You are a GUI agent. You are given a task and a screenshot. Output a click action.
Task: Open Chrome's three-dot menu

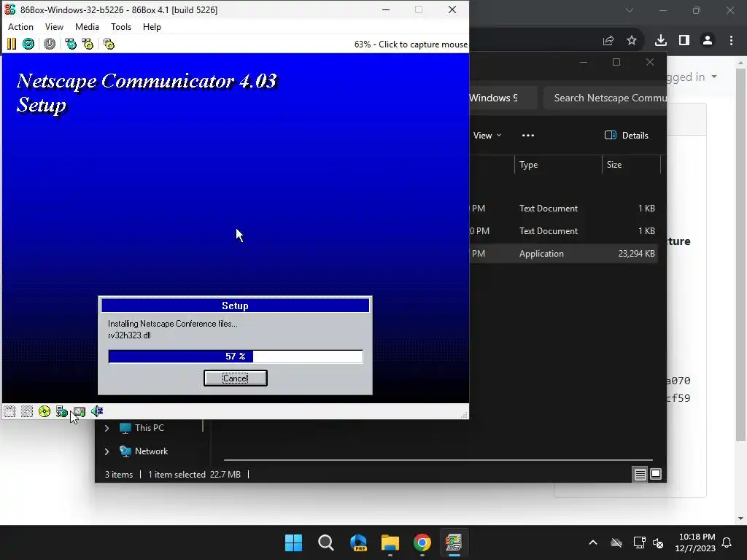(731, 41)
